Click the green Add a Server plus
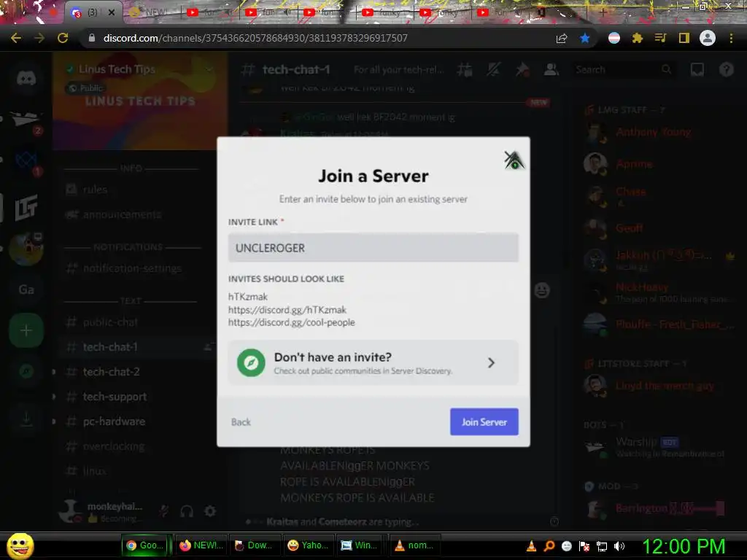Screen dimensions: 747x560 26,330
